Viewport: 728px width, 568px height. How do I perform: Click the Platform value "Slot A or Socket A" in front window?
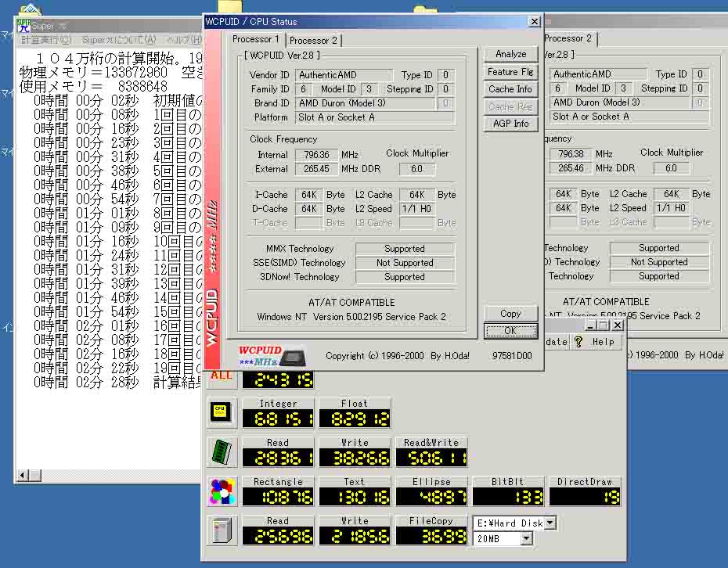(x=375, y=117)
